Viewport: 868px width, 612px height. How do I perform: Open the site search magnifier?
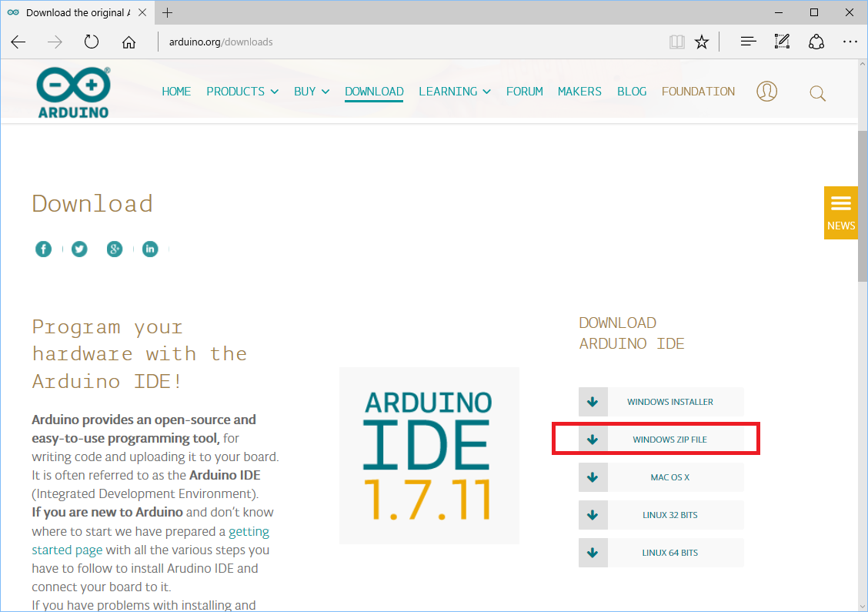tap(817, 92)
